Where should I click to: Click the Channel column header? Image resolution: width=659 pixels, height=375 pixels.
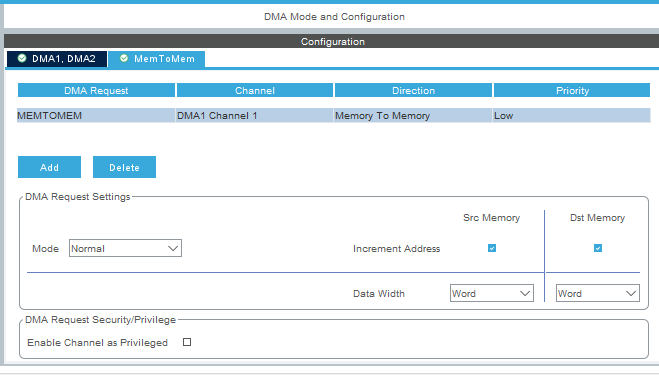[255, 90]
